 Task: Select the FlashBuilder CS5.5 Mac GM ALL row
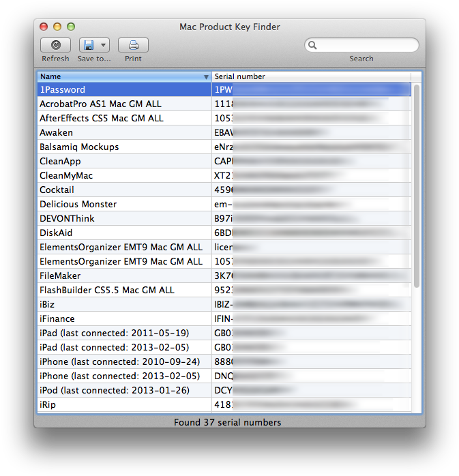(x=124, y=290)
